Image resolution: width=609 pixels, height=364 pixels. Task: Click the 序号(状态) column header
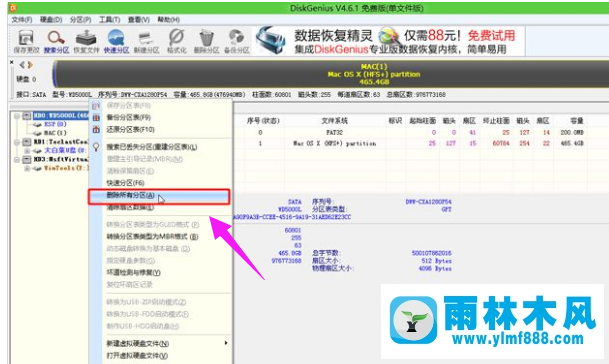pos(263,121)
